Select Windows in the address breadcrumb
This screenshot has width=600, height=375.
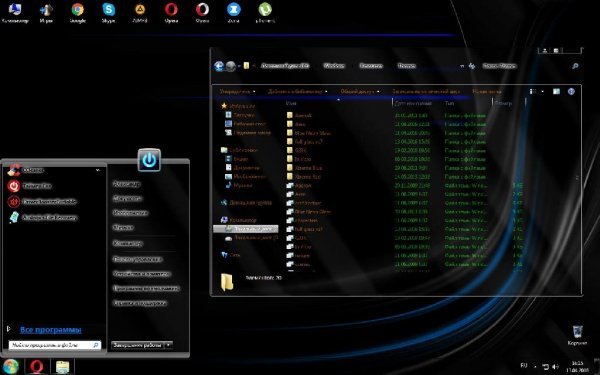point(334,66)
